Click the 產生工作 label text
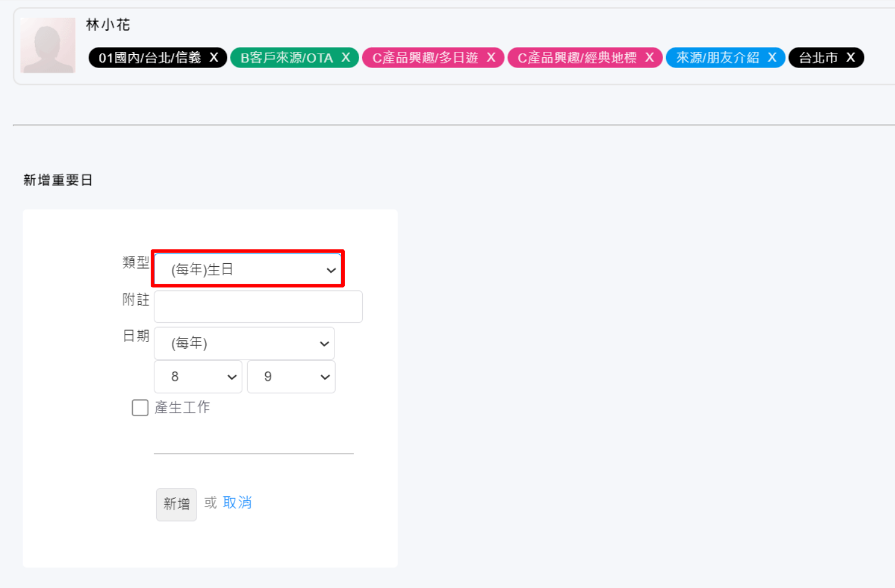Screen dimensions: 895x588 pos(182,408)
